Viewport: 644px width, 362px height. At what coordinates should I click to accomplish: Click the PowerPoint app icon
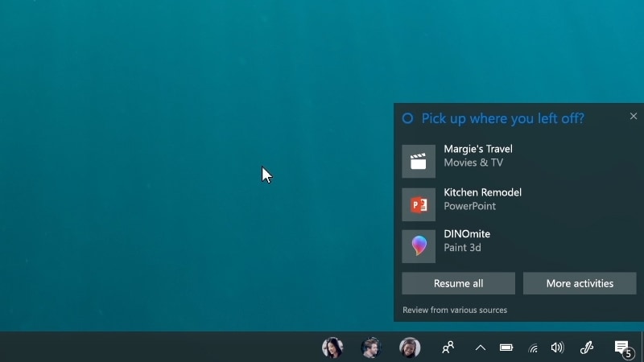pos(419,205)
